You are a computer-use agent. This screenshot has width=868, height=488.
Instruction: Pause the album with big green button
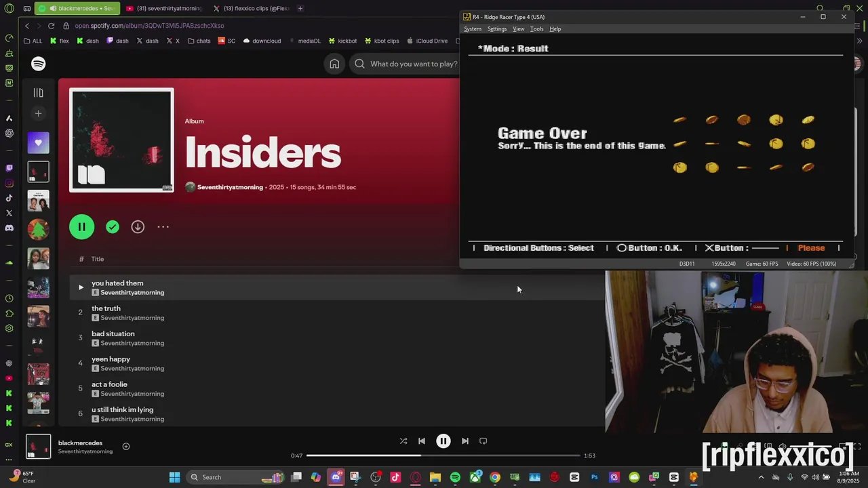pyautogui.click(x=81, y=227)
